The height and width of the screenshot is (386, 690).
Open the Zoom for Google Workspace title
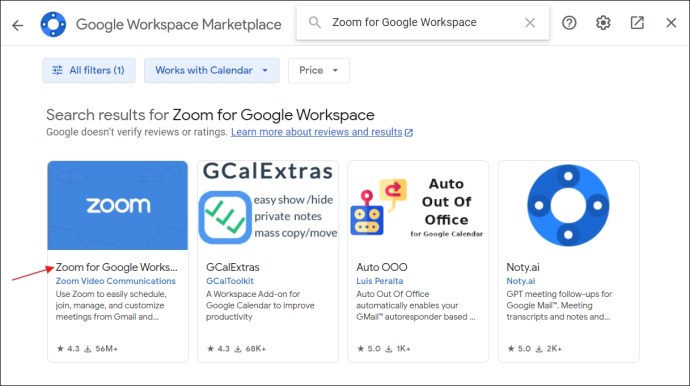[117, 267]
